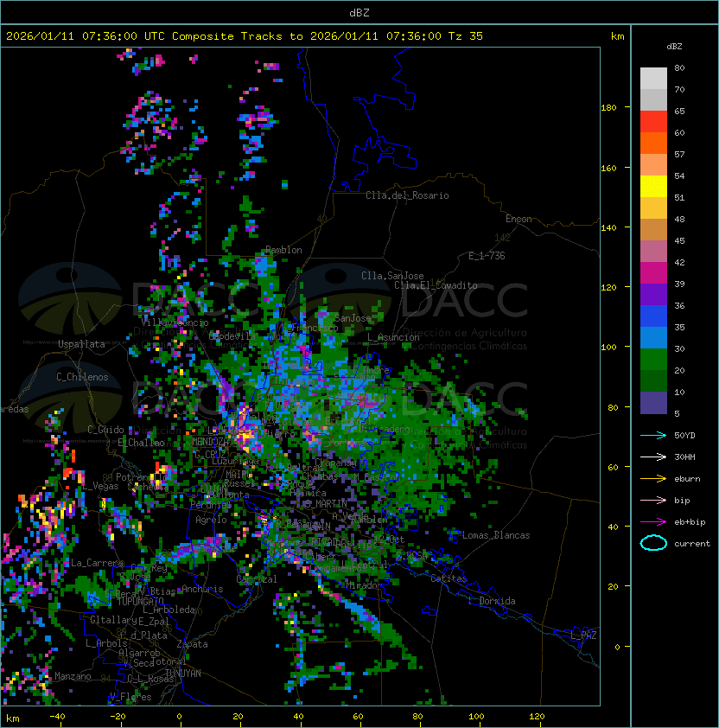Click the L_Dormida place label
This screenshot has height=728, width=719.
[x=492, y=601]
